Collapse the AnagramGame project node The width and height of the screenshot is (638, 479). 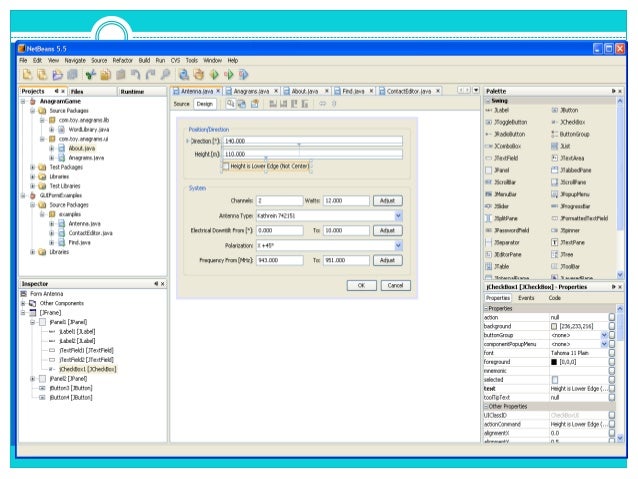(23, 102)
